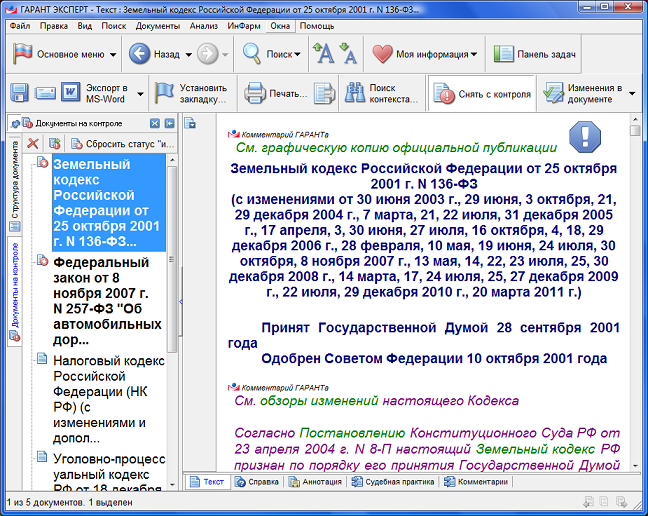648x516 pixels.
Task: Click the print preview page icon
Action: (x=323, y=94)
